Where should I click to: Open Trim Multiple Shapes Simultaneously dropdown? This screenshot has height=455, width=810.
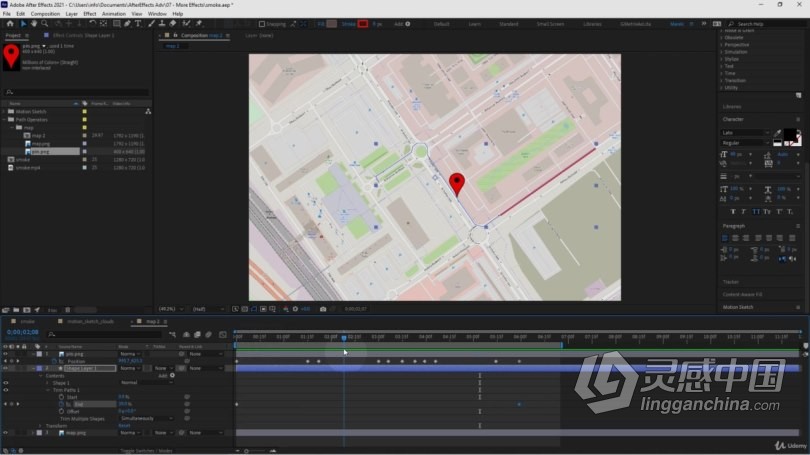[x=146, y=419]
